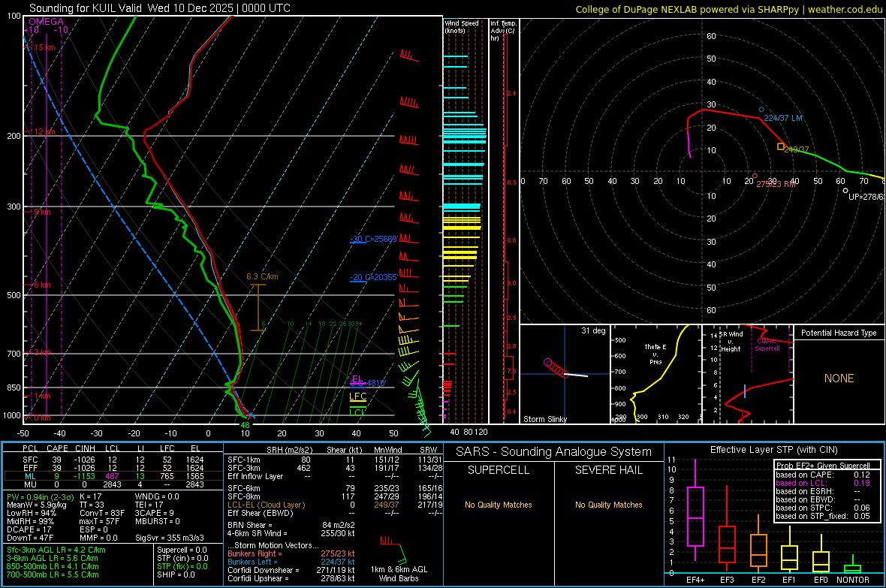
Task: Click the magenta EL level label
Action: [357, 378]
